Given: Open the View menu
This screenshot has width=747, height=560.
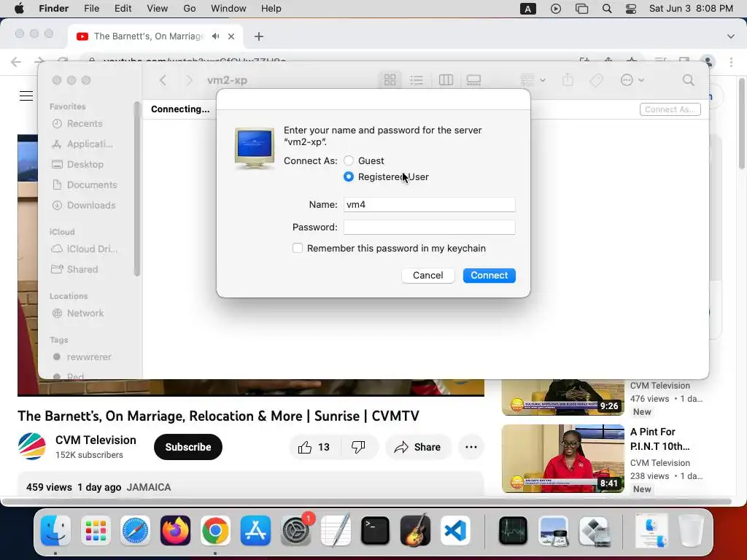Looking at the screenshot, I should 157,9.
